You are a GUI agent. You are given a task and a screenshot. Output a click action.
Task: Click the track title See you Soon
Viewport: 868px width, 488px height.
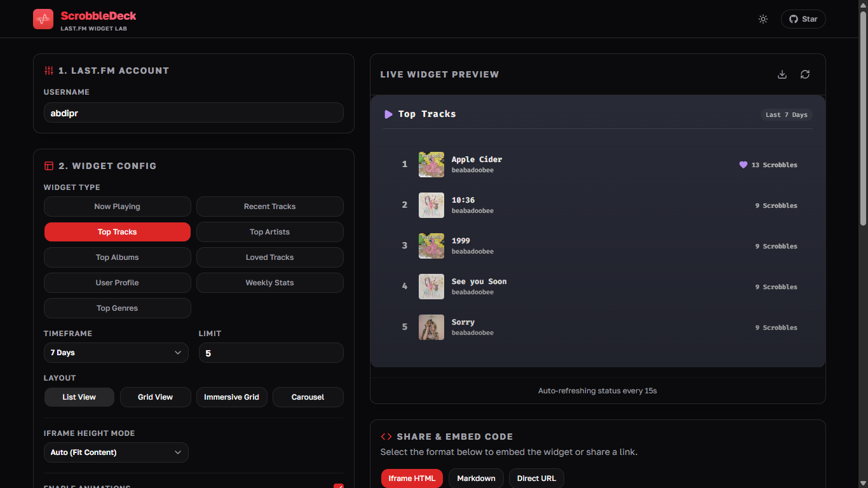point(479,281)
